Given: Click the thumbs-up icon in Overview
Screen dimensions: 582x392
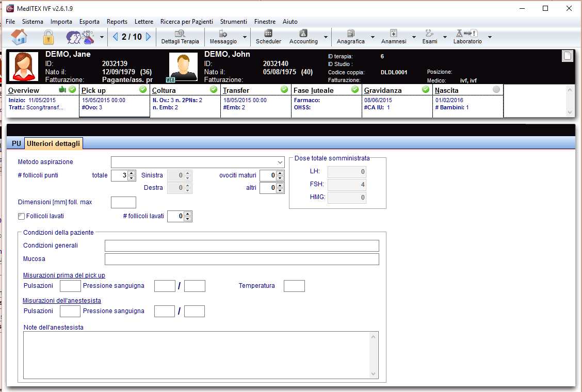Looking at the screenshot, I should pos(62,89).
